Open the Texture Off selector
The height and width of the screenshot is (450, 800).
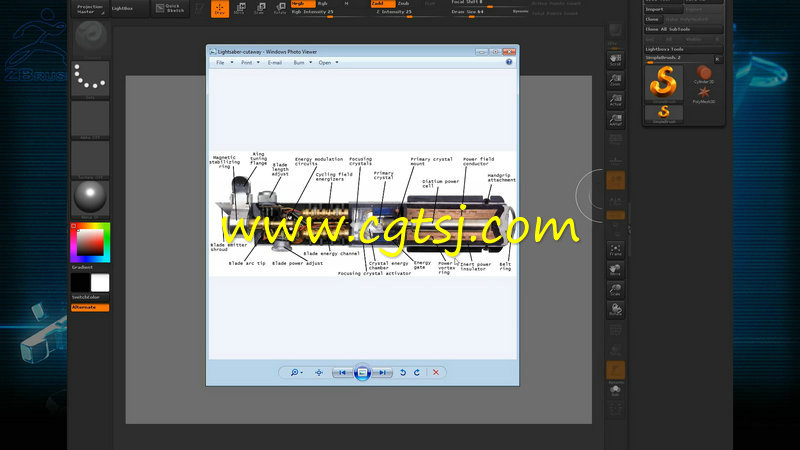click(x=90, y=160)
